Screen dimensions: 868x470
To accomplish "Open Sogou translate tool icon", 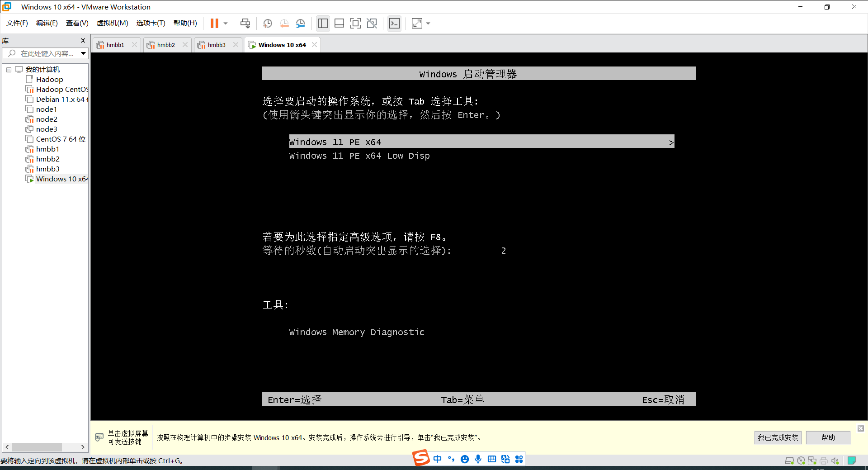I will click(x=505, y=459).
